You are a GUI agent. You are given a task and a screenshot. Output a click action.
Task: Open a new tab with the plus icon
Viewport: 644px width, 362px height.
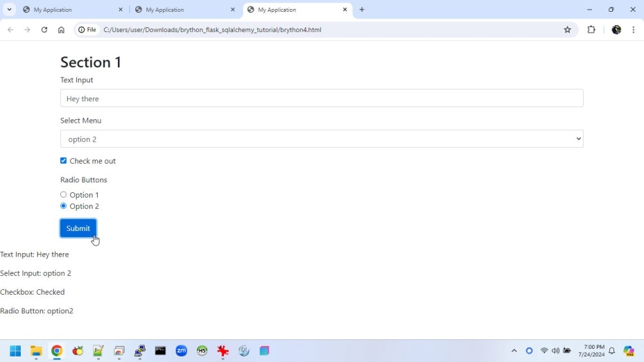click(362, 10)
